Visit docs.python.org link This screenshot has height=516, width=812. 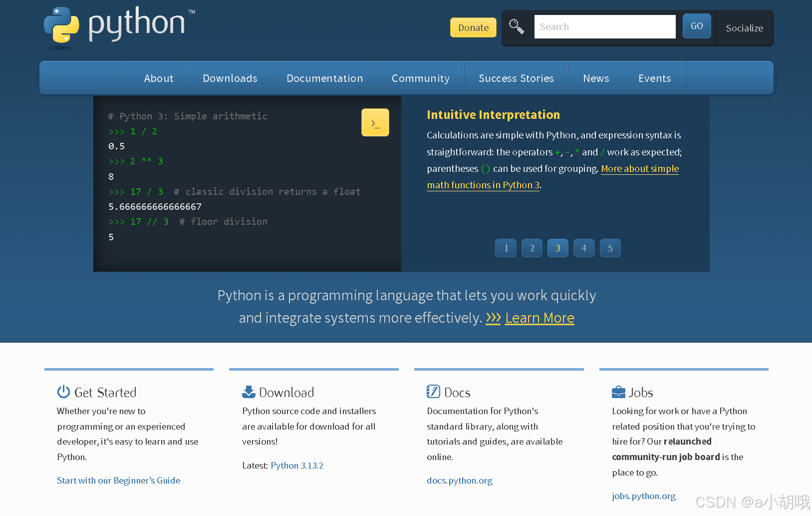460,481
